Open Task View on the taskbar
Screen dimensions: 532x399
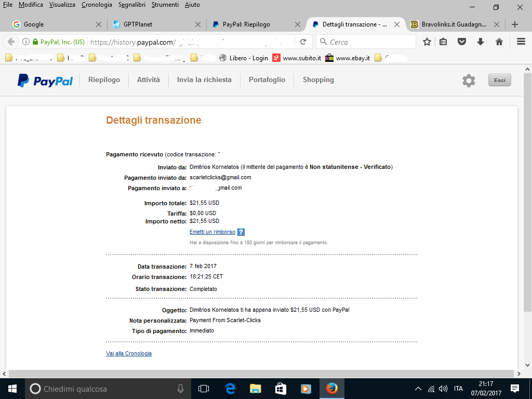204,389
